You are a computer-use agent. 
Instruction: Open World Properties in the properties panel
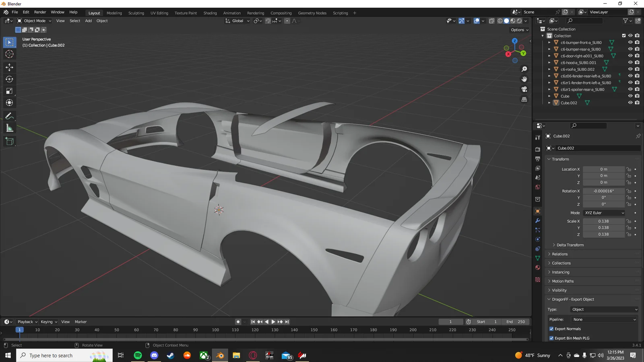click(538, 187)
